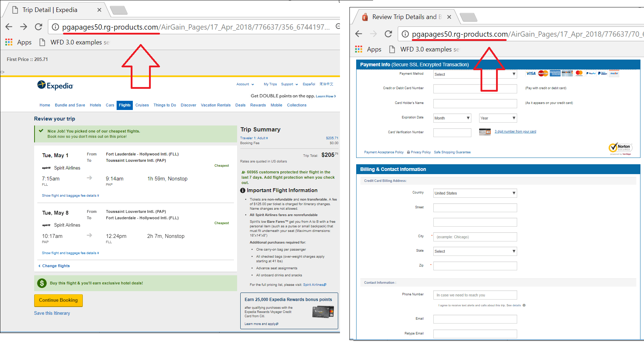Click the Expedia logo
This screenshot has height=344, width=644.
55,85
